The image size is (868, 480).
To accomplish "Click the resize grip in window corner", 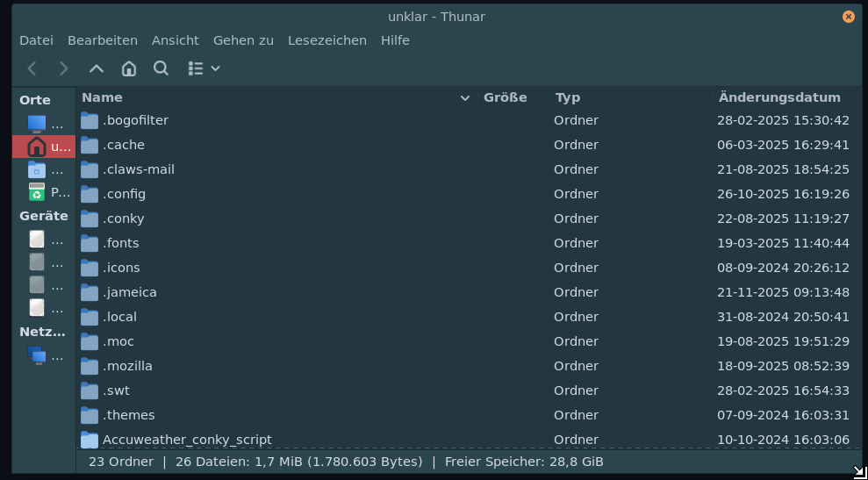I will 860,472.
